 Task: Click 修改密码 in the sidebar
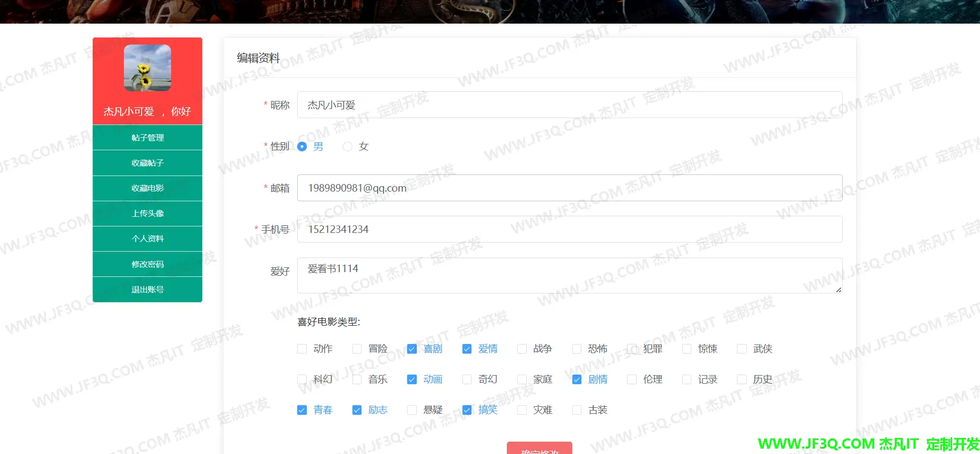coord(148,265)
